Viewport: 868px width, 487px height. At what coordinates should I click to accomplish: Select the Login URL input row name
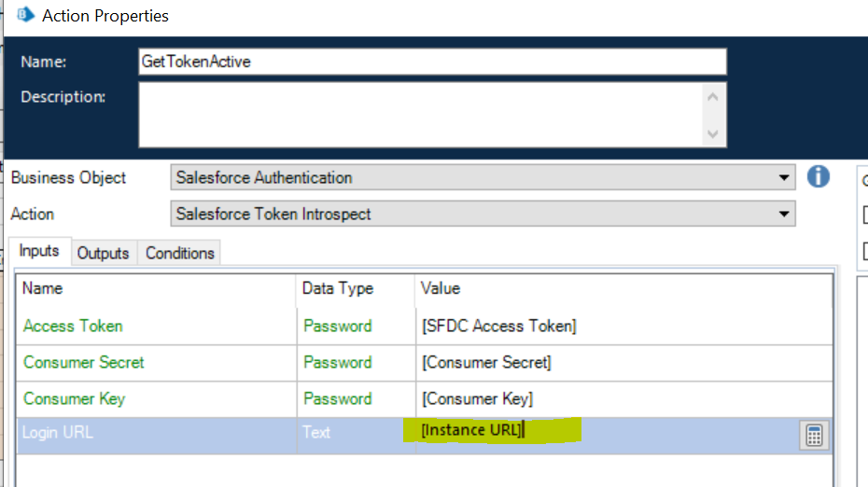pyautogui.click(x=58, y=432)
